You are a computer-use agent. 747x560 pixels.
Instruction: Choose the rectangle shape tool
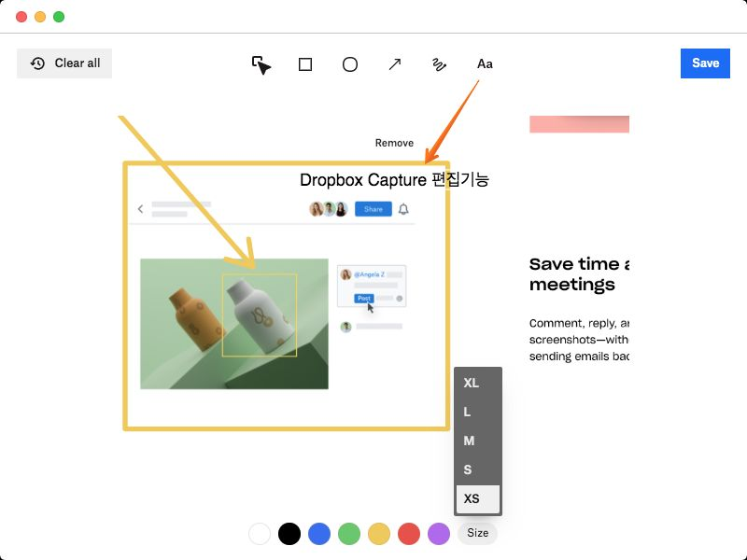(x=305, y=64)
